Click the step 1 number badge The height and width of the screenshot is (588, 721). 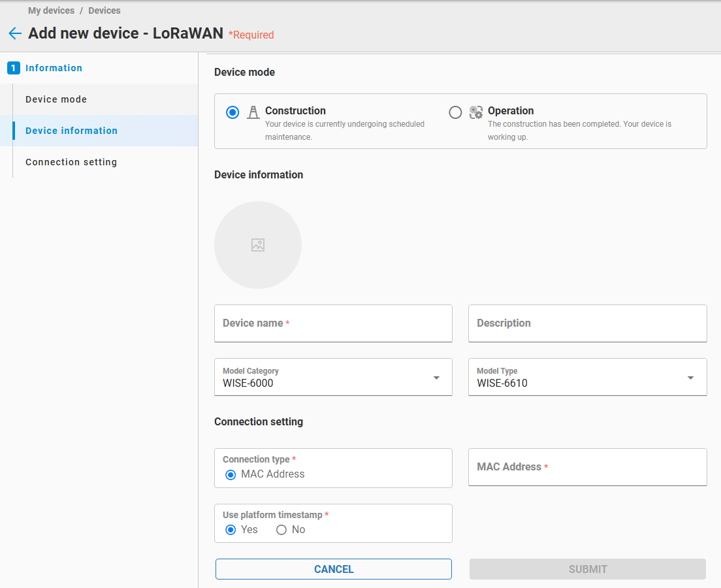point(14,68)
